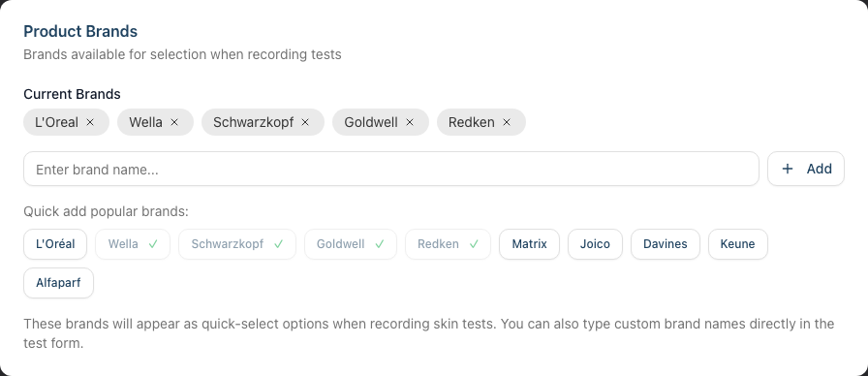Click the green checkmark beside Wella
Viewport: 868px width, 376px height.
[x=153, y=244]
